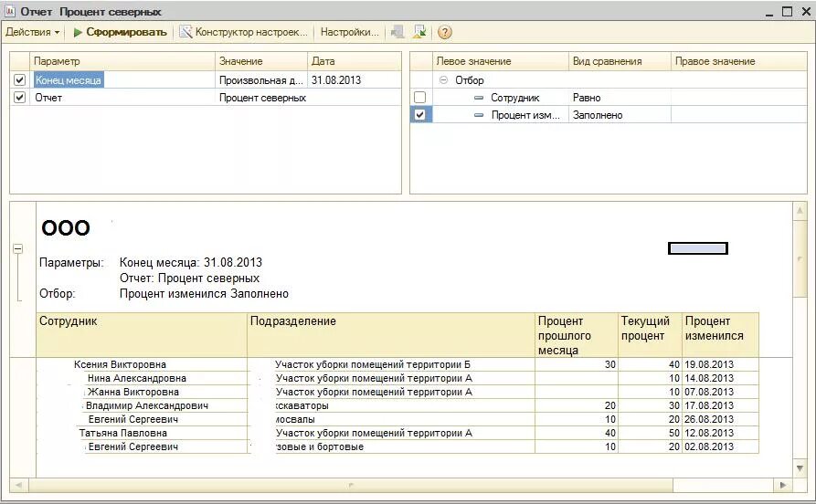Click the Левое значение column header
This screenshot has width=816, height=504.
501,61
